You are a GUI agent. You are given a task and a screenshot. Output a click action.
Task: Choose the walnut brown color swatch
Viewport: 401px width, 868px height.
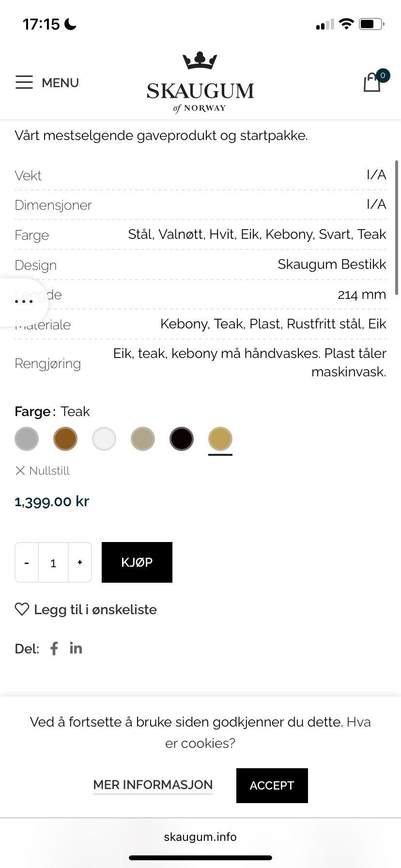[65, 439]
